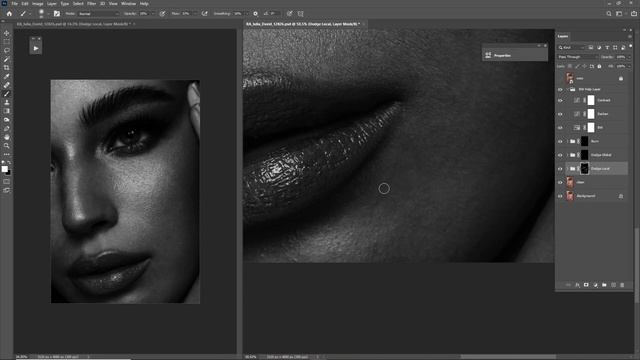Add layer mask from Layers panel bottom
Viewport: 640px width, 360px height.
586,285
